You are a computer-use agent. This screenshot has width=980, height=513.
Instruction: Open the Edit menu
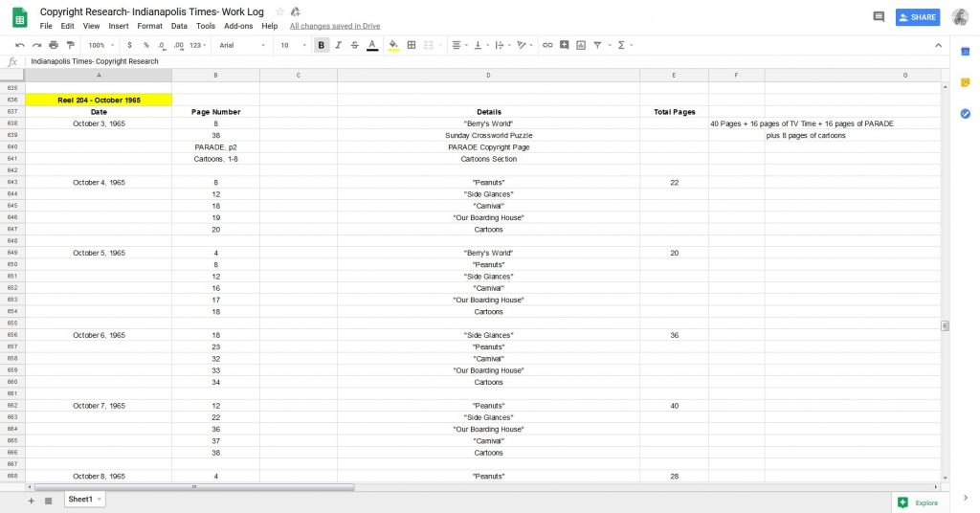pyautogui.click(x=68, y=26)
